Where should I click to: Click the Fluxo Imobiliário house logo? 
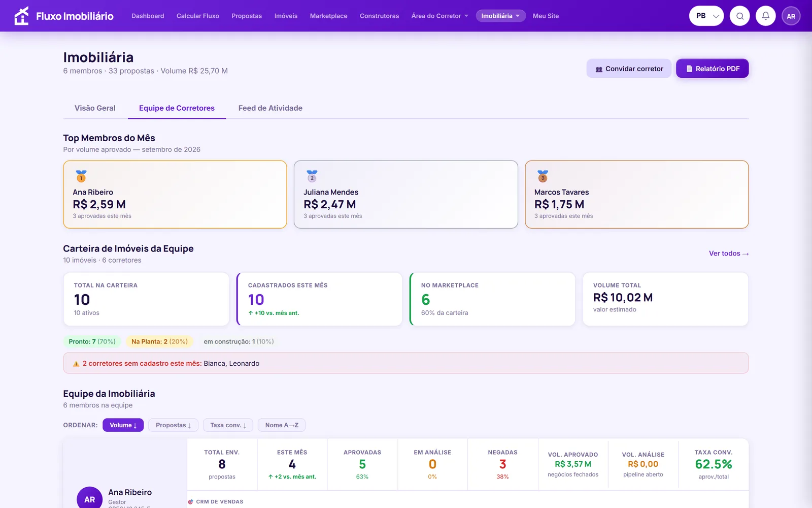[21, 16]
